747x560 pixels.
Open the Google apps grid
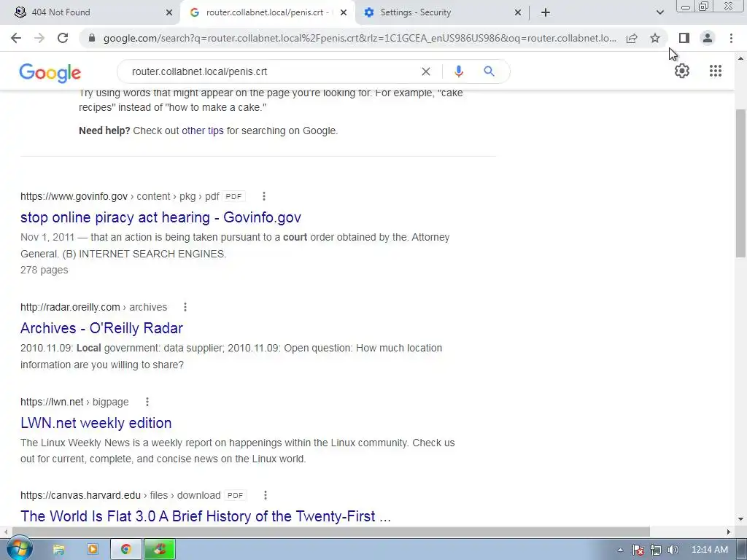(x=715, y=71)
